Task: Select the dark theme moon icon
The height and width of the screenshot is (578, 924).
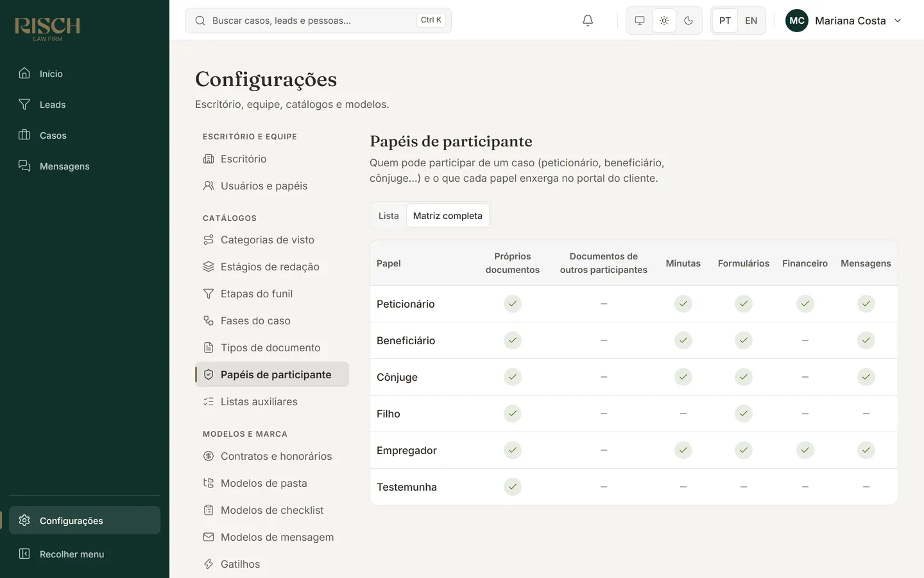Action: pyautogui.click(x=689, y=21)
